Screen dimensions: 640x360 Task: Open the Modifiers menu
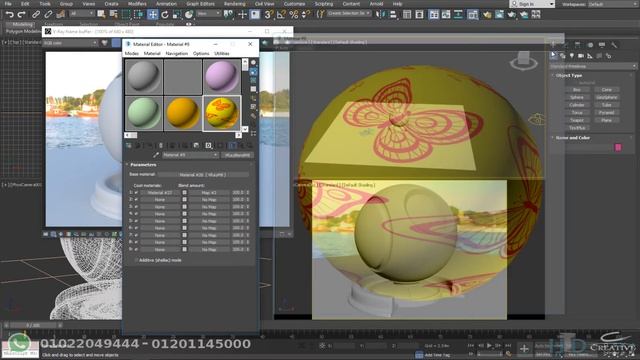point(137,4)
